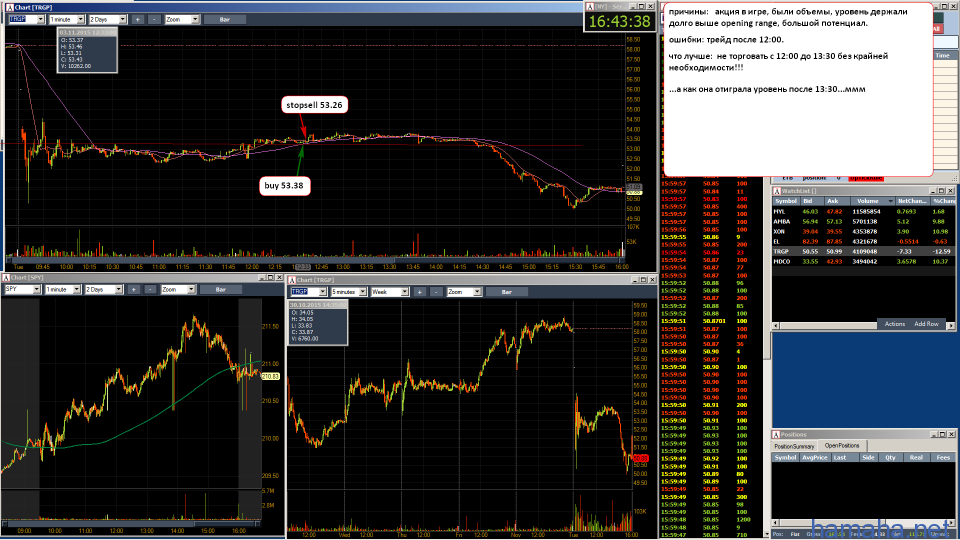This screenshot has width=960, height=540.
Task: Zoom out with minus on SPY chart
Action: point(150,290)
